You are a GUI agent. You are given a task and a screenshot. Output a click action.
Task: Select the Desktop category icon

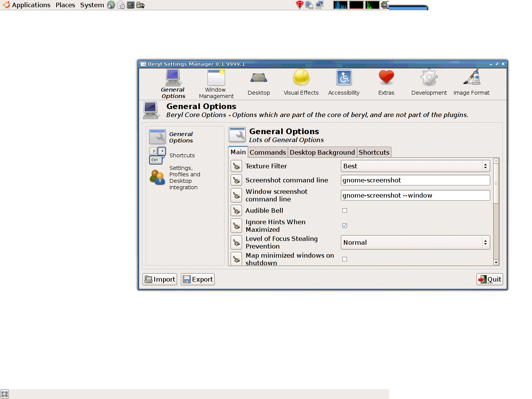tap(259, 78)
